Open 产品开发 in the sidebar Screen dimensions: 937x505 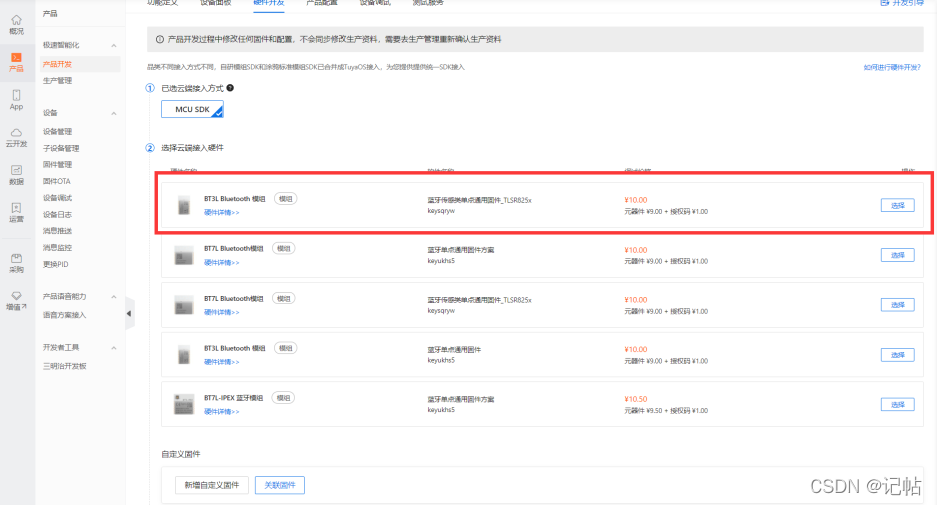(x=57, y=64)
